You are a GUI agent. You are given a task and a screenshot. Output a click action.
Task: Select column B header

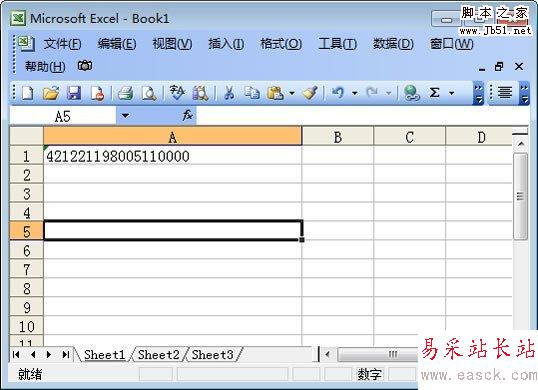[338, 137]
